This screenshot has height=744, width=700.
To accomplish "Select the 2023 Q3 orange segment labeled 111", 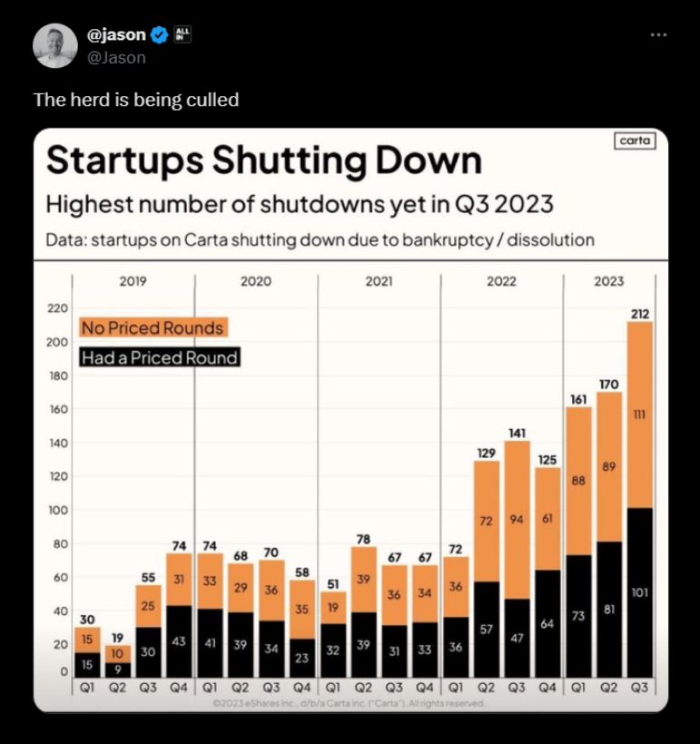I will click(639, 415).
